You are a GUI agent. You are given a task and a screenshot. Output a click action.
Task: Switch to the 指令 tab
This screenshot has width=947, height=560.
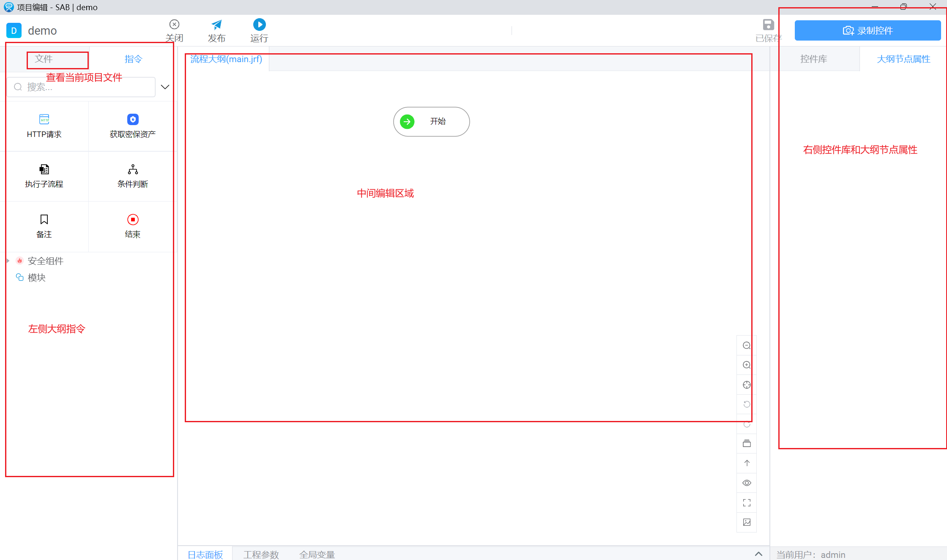tap(133, 59)
